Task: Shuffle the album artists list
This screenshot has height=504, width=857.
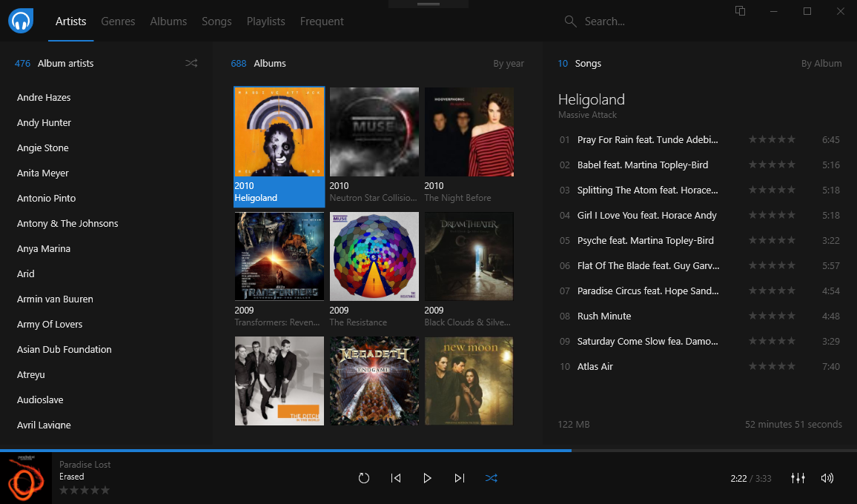Action: coord(191,63)
